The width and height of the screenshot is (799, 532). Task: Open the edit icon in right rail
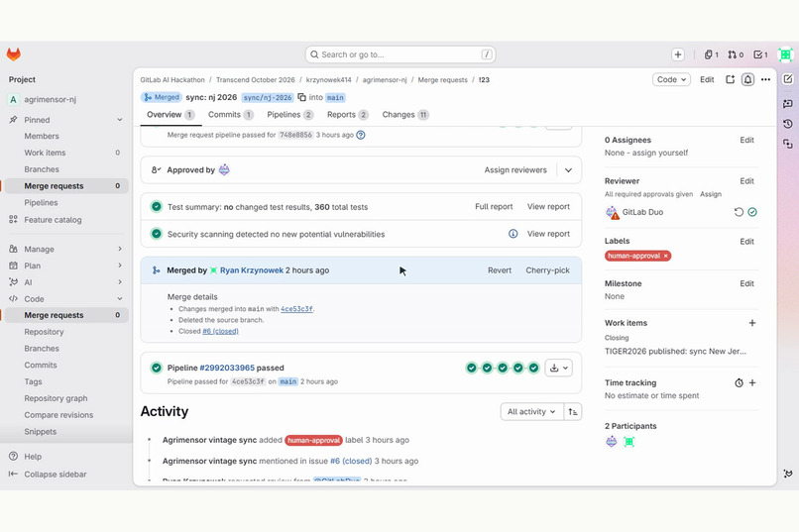788,79
